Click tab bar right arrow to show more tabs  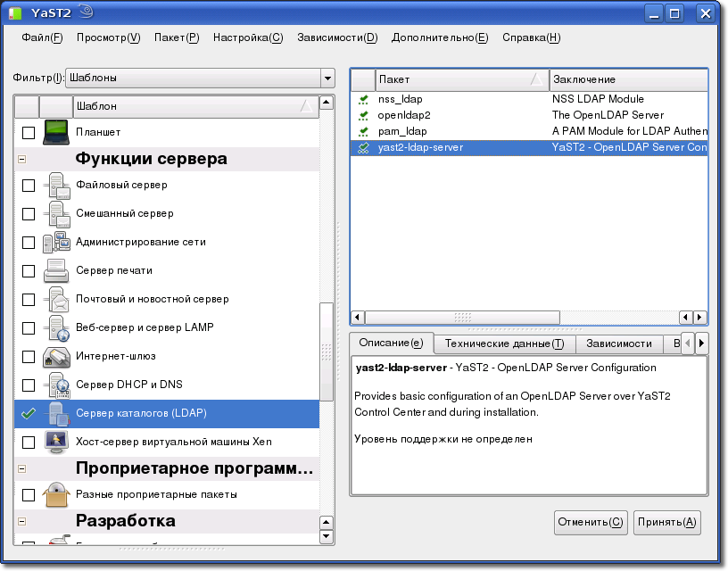coord(701,343)
